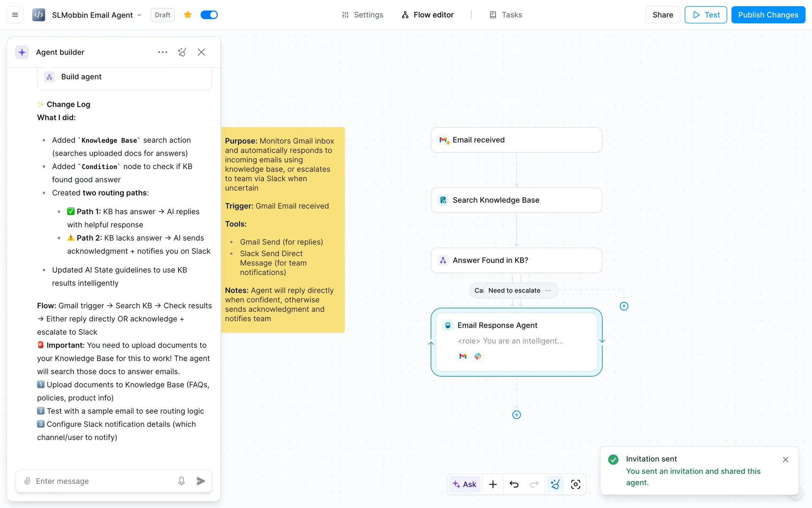Click the Ask AI toolbar button

[x=464, y=484]
